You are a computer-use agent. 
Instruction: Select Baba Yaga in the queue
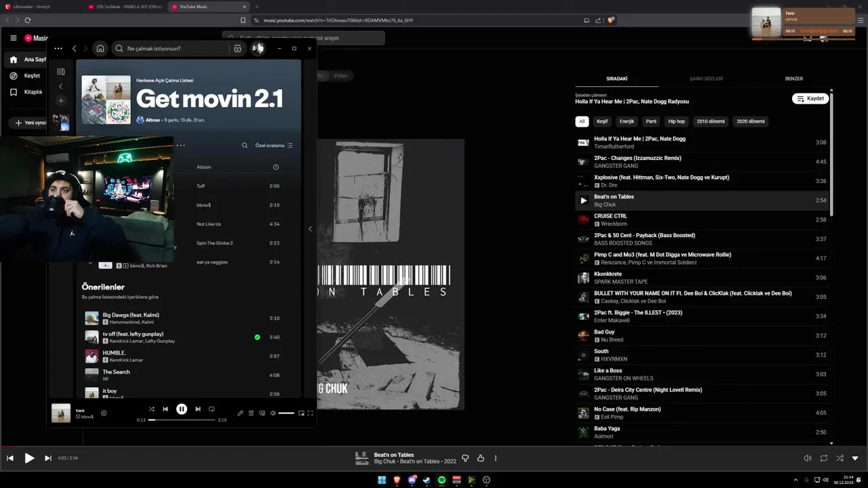point(702,432)
